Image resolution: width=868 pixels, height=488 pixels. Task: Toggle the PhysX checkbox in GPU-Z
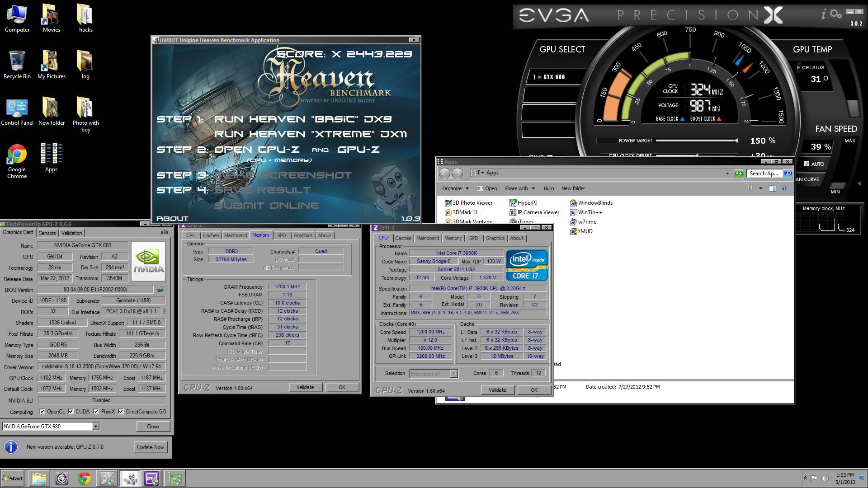(96, 412)
